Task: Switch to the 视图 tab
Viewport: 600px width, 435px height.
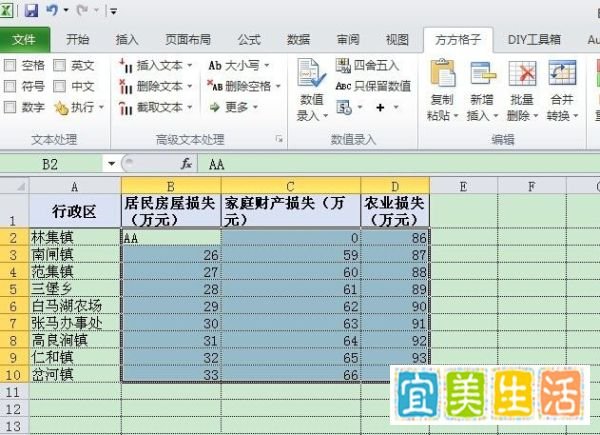Action: (397, 39)
